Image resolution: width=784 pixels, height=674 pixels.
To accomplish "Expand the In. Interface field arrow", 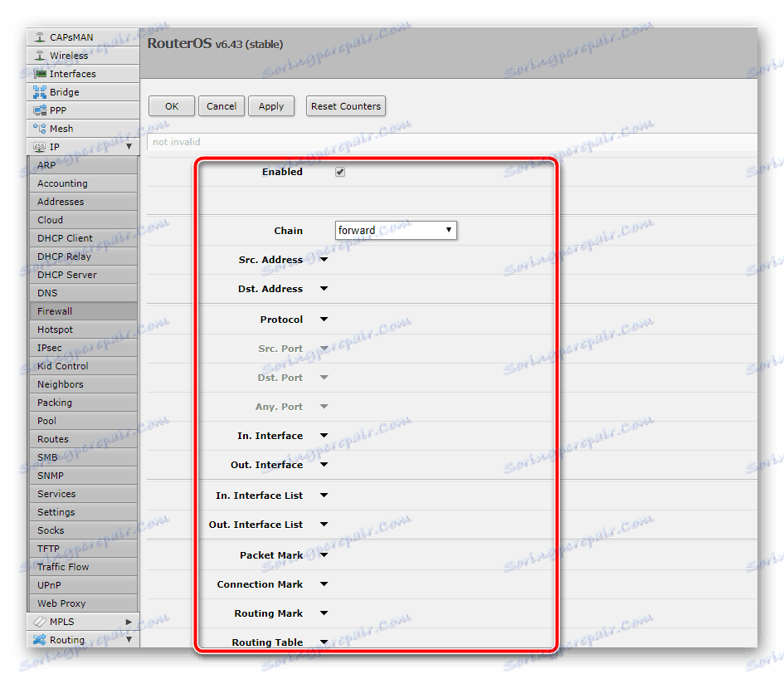I will (324, 436).
